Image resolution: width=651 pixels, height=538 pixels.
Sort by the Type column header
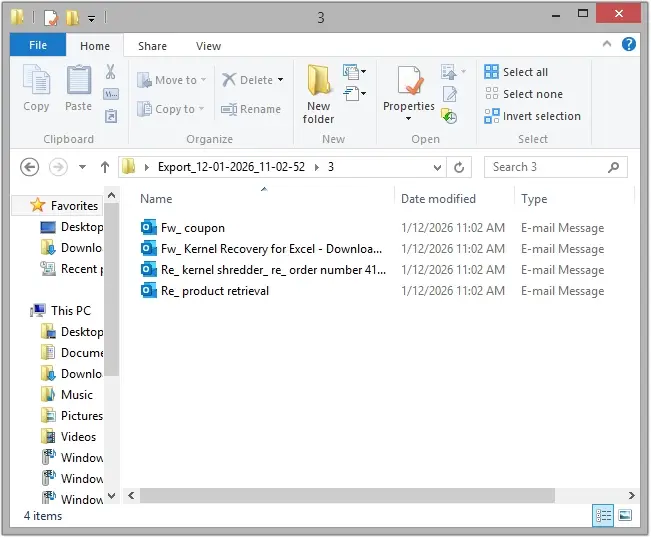tap(534, 199)
